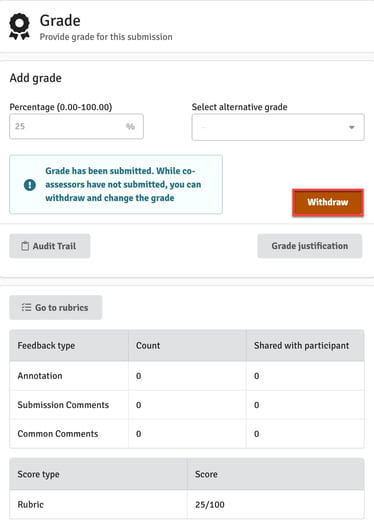This screenshot has width=374, height=528.
Task: Click the list icon on Go to rubrics
Action: (x=26, y=307)
